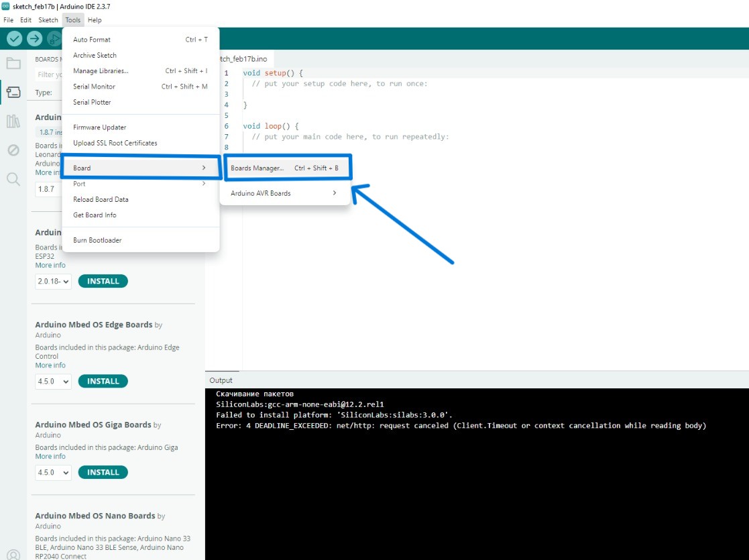This screenshot has height=560, width=749.
Task: Close the open Tools menu
Action: 73,20
